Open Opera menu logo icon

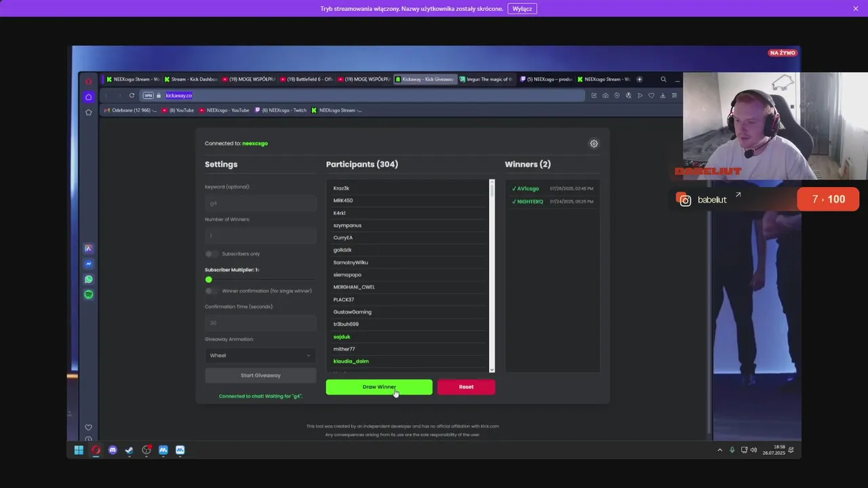point(88,81)
